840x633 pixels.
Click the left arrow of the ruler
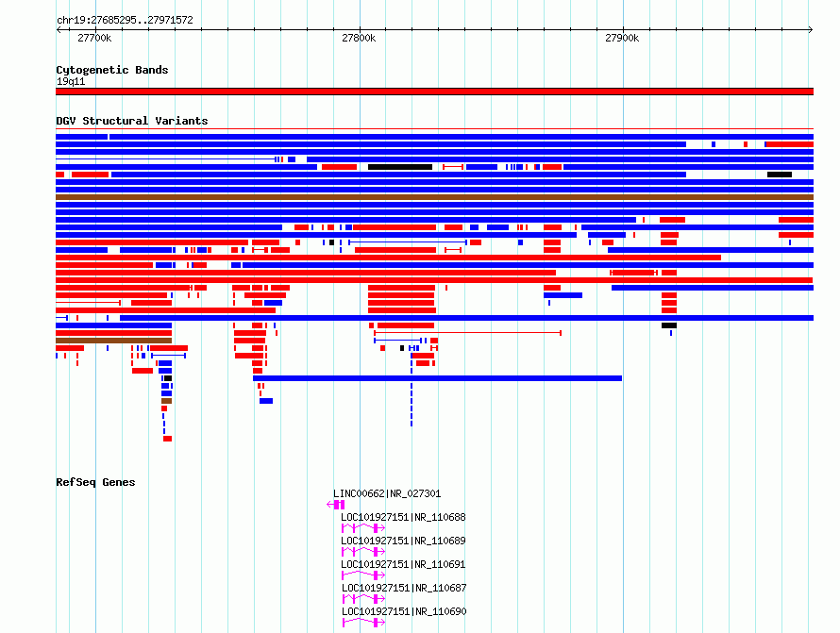tap(59, 30)
